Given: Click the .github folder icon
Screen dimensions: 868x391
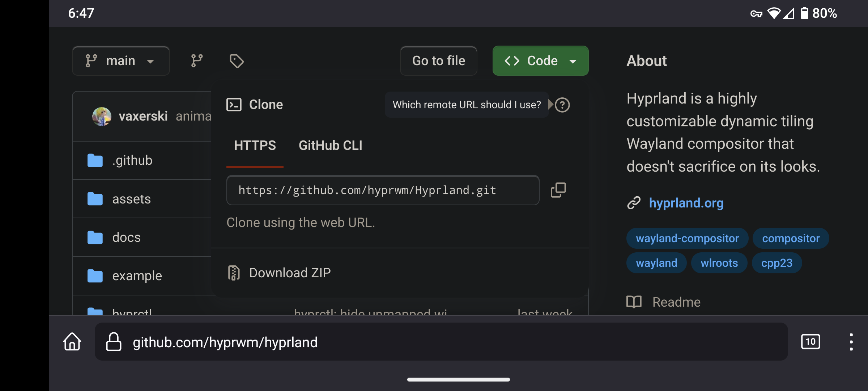Looking at the screenshot, I should (x=95, y=160).
